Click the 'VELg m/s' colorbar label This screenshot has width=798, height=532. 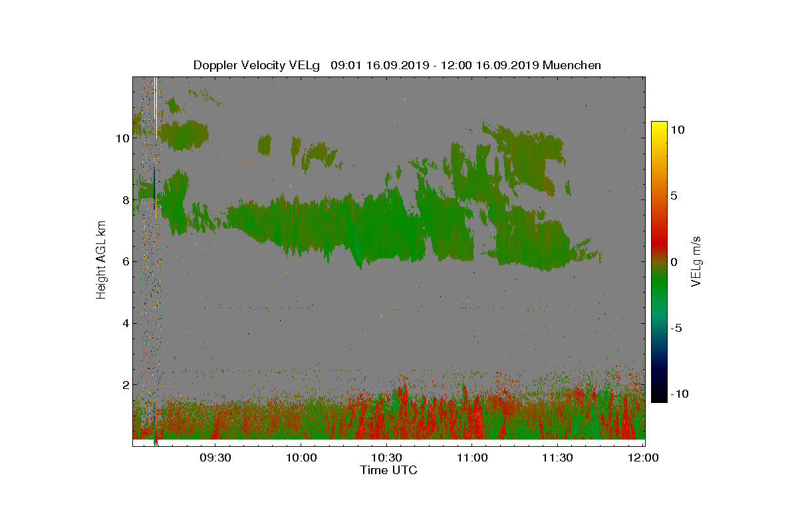tap(696, 261)
